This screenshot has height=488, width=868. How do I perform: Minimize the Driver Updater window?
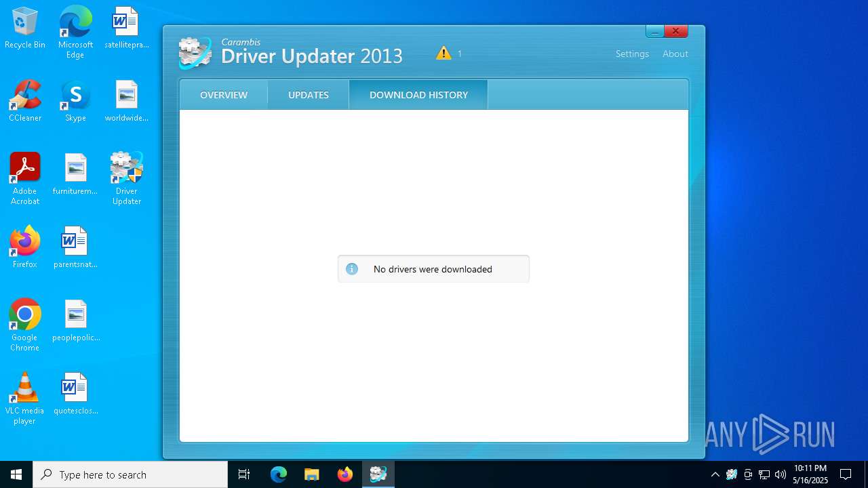pyautogui.click(x=654, y=31)
